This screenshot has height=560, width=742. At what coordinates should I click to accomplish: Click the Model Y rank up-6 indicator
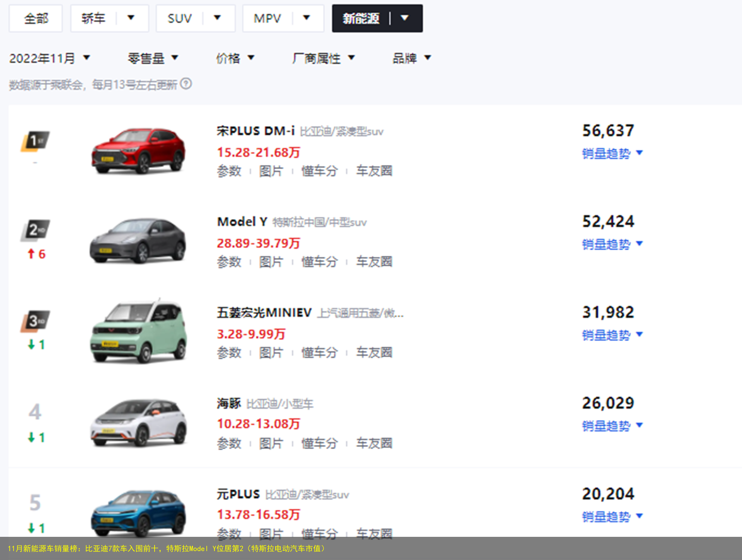pos(36,254)
